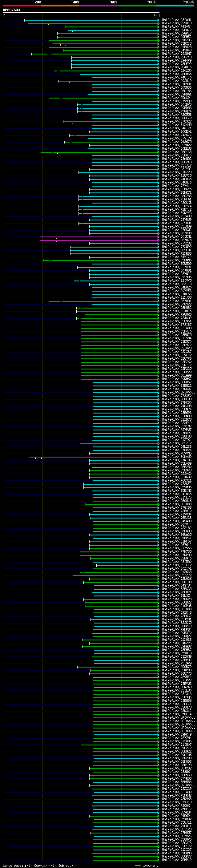Click the purple ~60% identity legend segment
Image resolution: width=197 pixels, height=868 pixels.
pos(99,6)
